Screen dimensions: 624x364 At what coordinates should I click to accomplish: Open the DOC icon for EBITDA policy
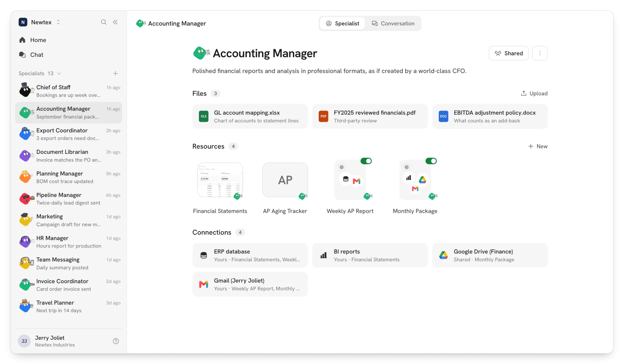point(443,116)
